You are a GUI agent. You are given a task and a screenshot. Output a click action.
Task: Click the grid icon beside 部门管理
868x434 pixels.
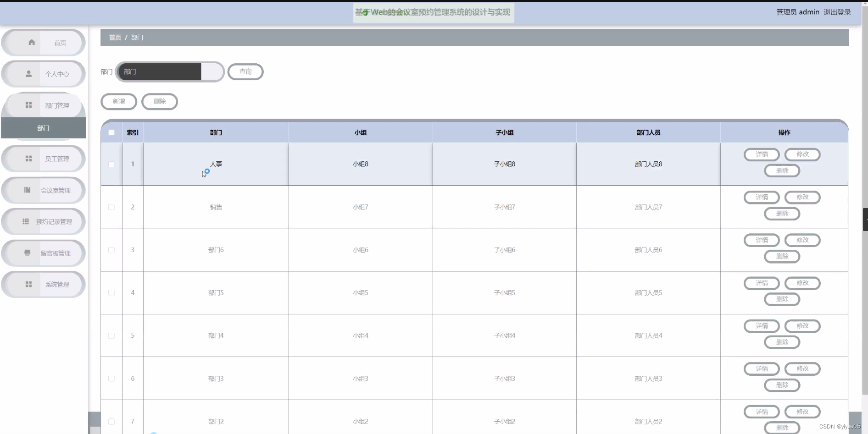click(28, 105)
